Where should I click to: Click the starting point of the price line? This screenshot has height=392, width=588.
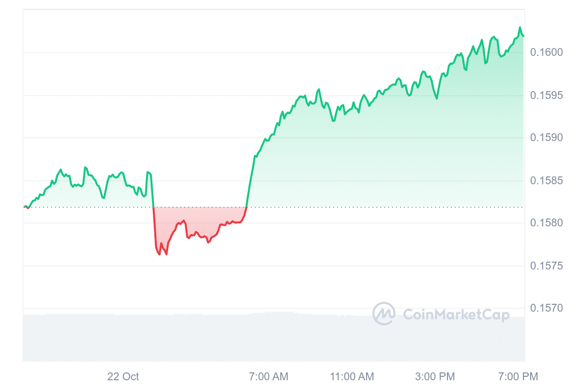coord(24,207)
